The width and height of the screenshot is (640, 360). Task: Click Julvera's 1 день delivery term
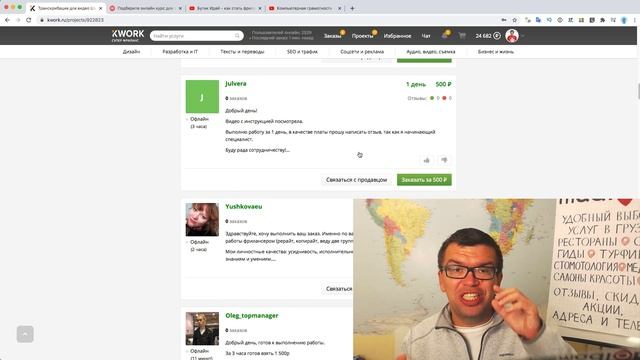pos(416,84)
